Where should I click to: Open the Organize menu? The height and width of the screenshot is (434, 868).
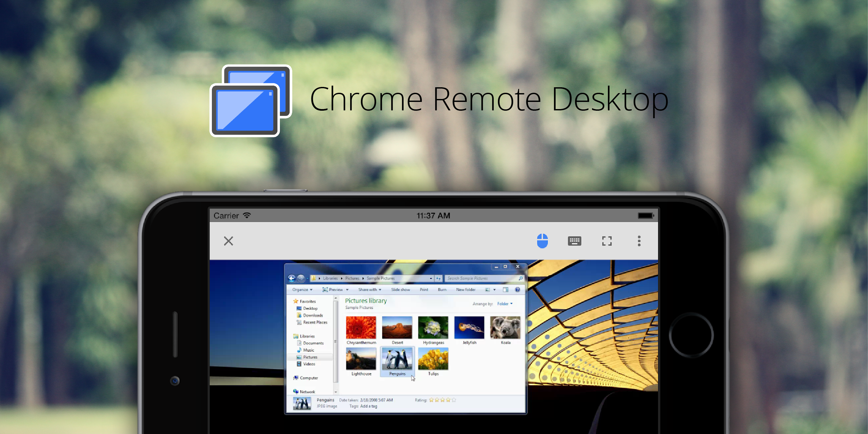click(302, 289)
